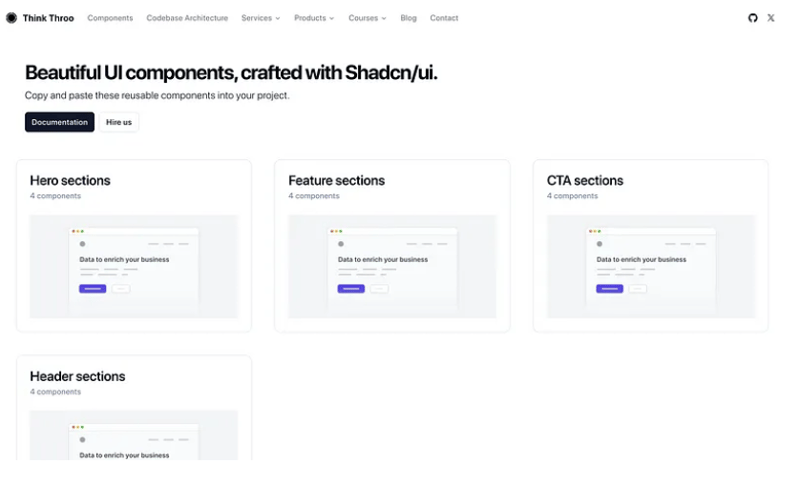Open the Header sections preview thumbnail
Viewport: 800px width, 484px height.
pyautogui.click(x=134, y=435)
